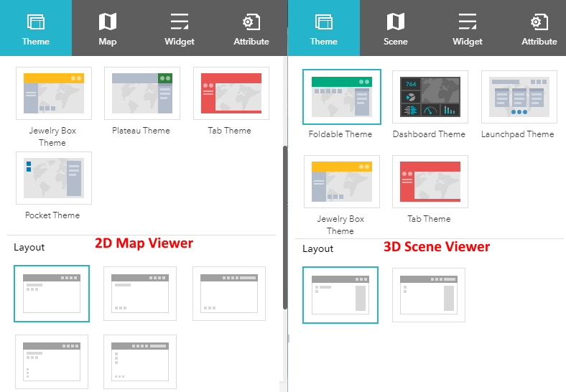
Task: Choose the second layout in 3D Scene Viewer
Action: [x=429, y=295]
